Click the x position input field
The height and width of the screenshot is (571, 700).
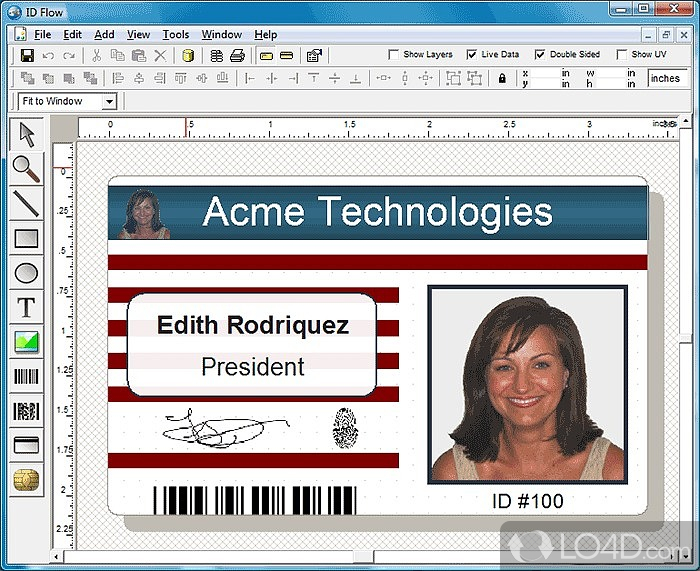pyautogui.click(x=545, y=73)
